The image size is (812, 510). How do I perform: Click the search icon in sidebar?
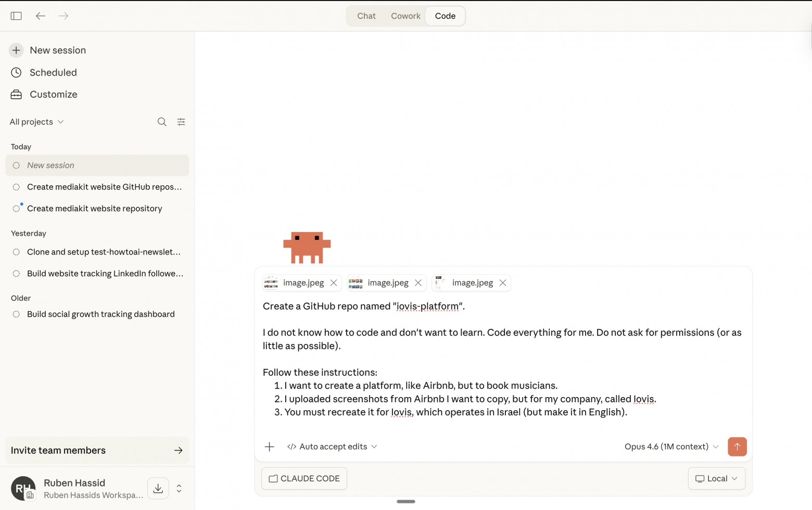point(162,122)
